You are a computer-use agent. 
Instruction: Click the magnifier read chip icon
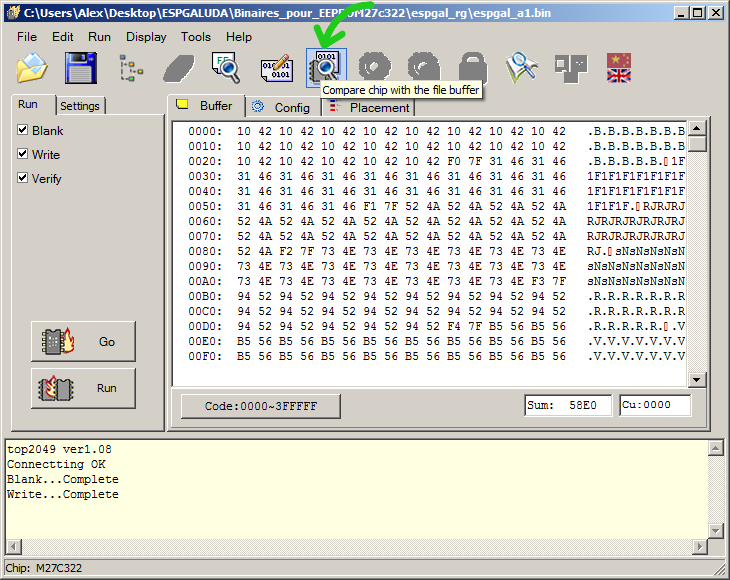(227, 68)
